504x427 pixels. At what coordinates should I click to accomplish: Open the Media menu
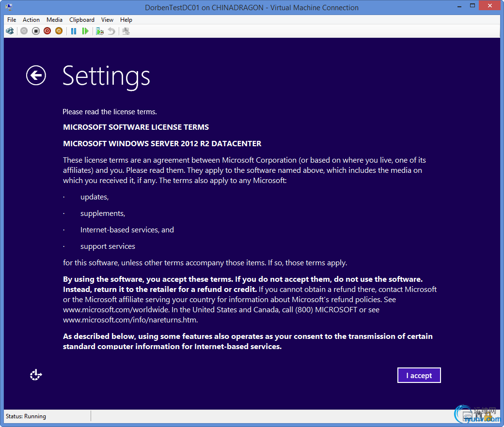pos(54,20)
